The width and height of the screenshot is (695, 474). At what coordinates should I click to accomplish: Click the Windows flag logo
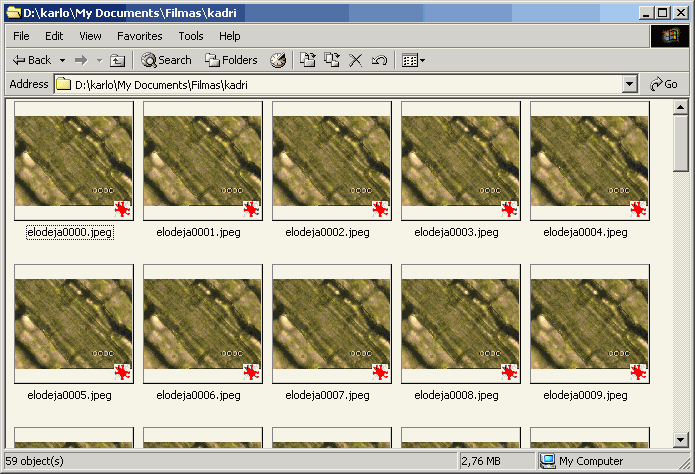coord(670,36)
